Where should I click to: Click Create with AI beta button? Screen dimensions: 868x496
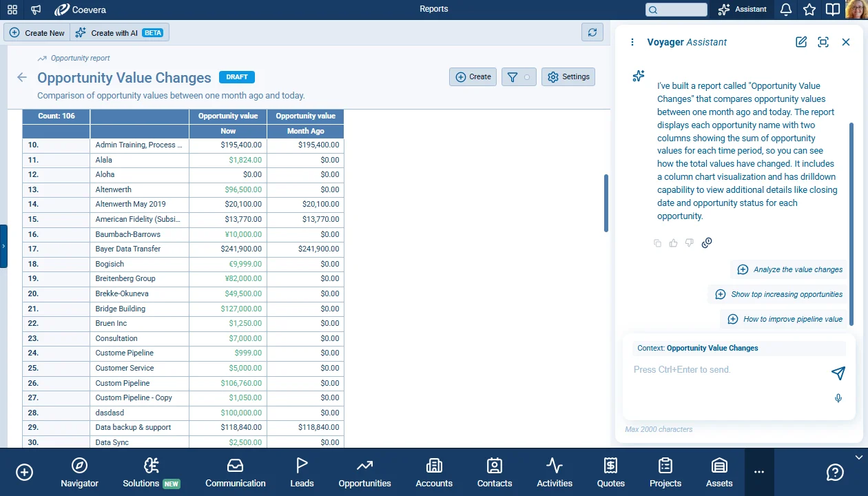pos(119,32)
